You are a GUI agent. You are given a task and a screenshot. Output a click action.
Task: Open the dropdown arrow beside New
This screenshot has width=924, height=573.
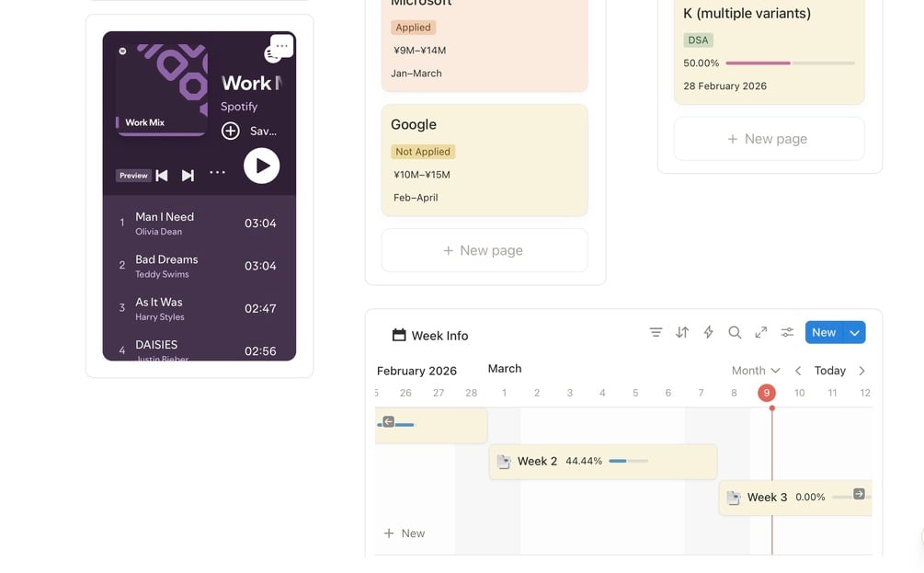854,332
